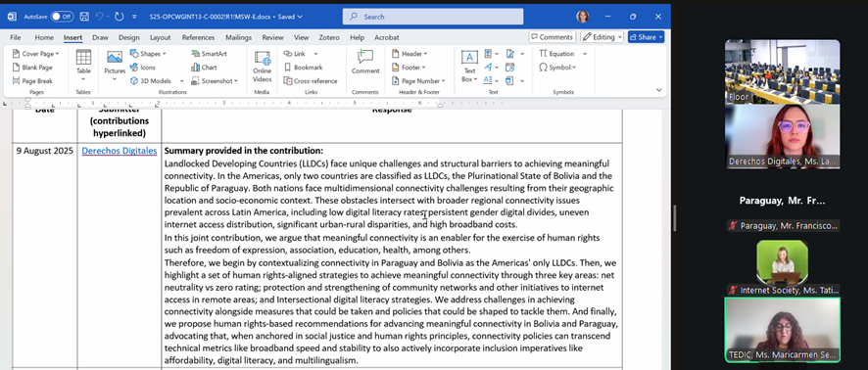Viewport: 868px width, 370px height.
Task: Insert a Cross-reference
Action: [310, 80]
